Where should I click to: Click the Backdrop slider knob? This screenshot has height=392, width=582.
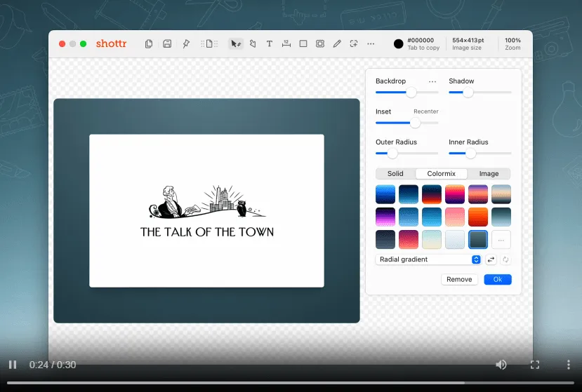411,93
